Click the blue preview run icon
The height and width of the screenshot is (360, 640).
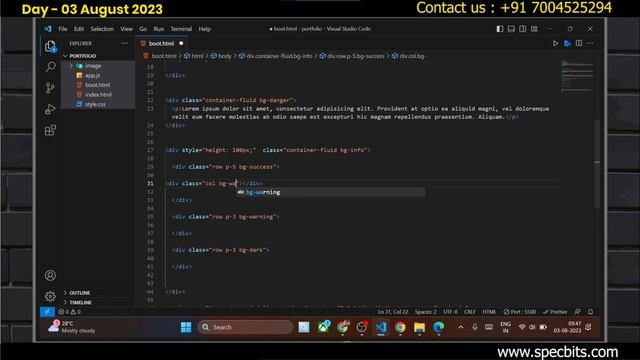tap(567, 43)
